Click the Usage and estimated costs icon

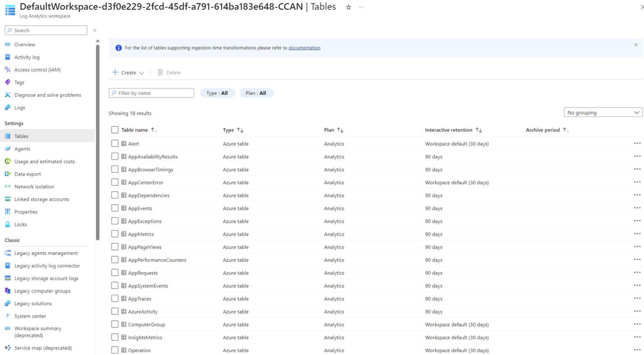8,161
